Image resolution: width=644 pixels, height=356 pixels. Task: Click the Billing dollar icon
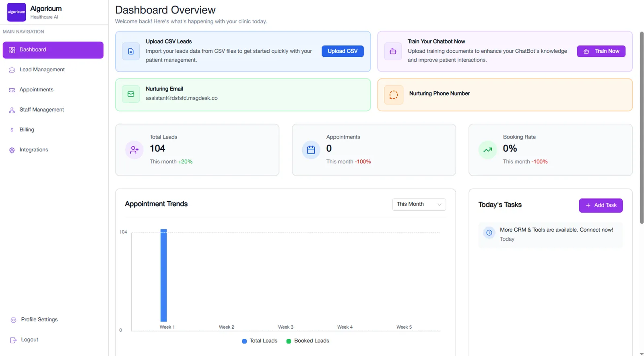coord(12,130)
